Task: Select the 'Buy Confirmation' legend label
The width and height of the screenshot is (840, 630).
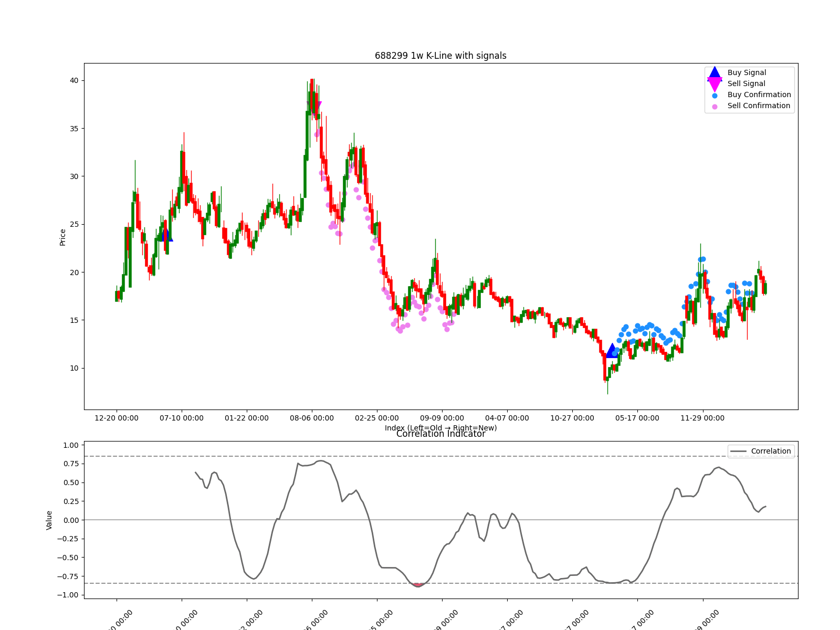Action: point(759,94)
